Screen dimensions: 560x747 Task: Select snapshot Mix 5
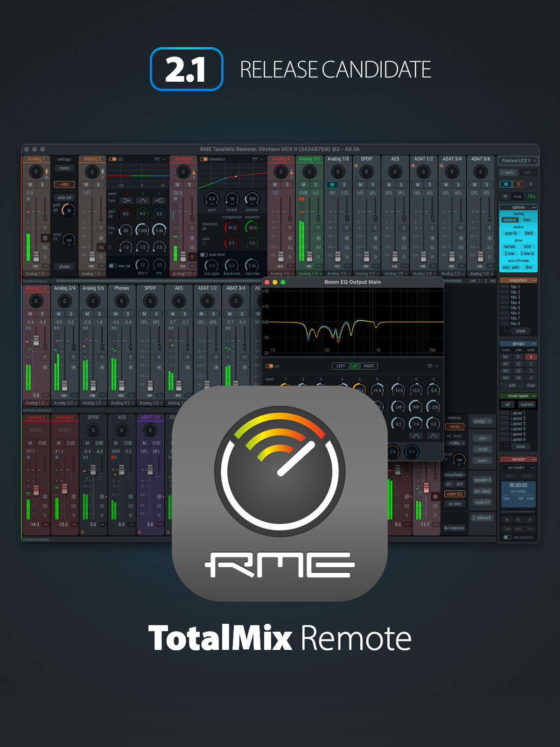click(x=515, y=308)
